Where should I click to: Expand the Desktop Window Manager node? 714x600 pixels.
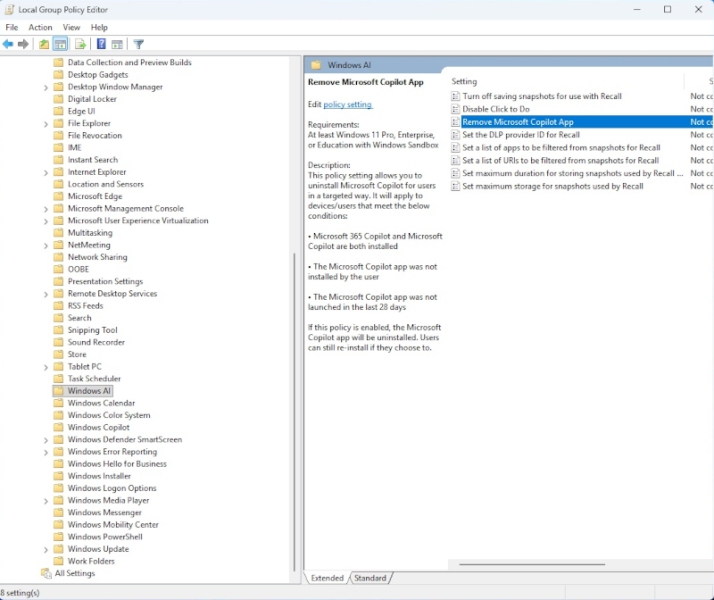(46, 87)
